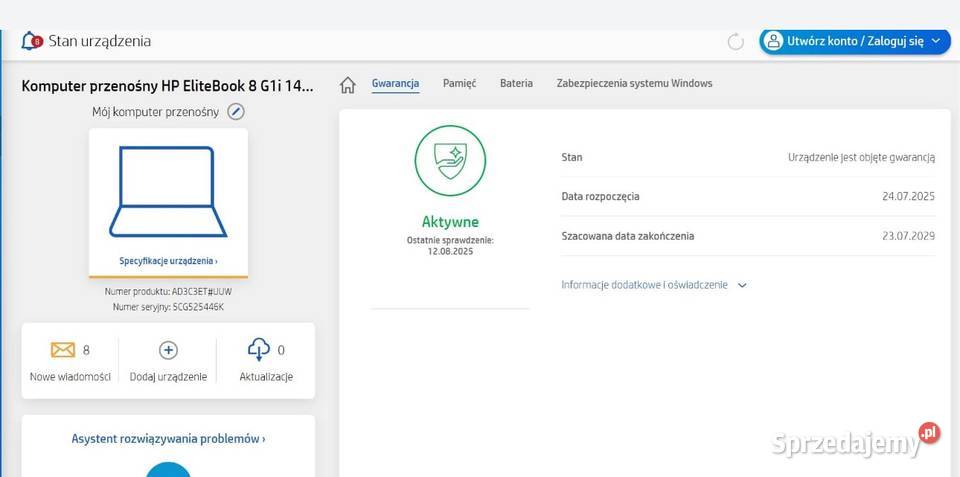Click the Nowe wiadomości label
This screenshot has width=960, height=477.
click(70, 377)
